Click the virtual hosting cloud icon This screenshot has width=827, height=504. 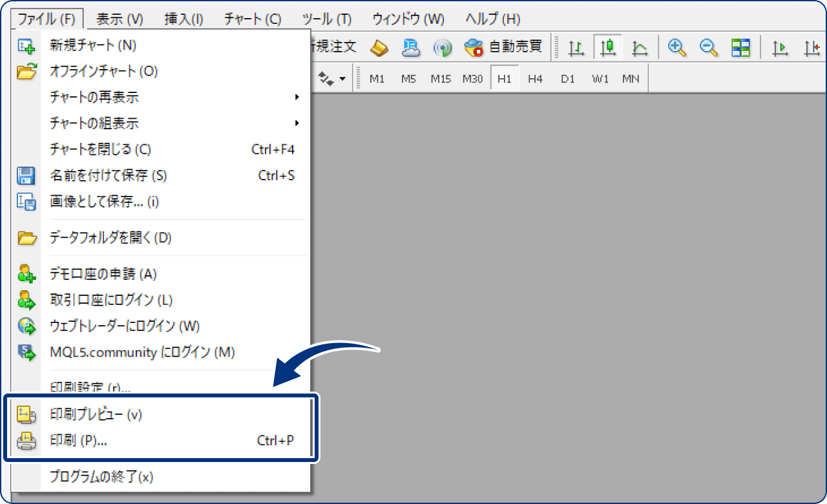click(x=411, y=47)
